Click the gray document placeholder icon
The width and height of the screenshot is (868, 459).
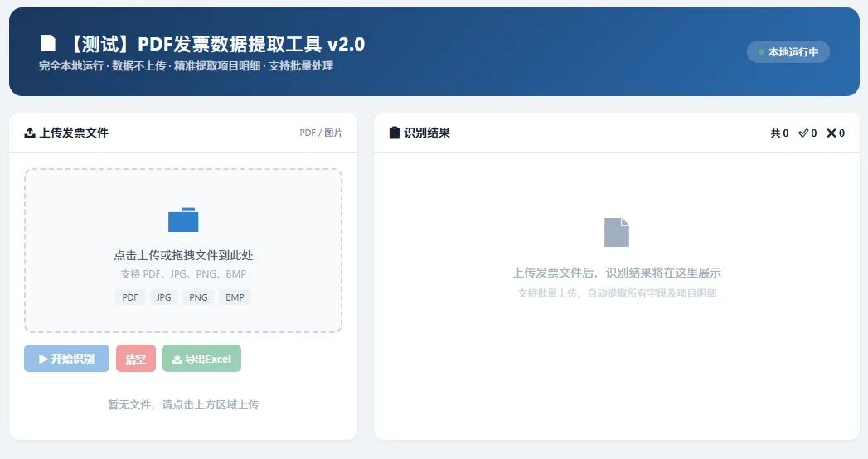pos(617,232)
